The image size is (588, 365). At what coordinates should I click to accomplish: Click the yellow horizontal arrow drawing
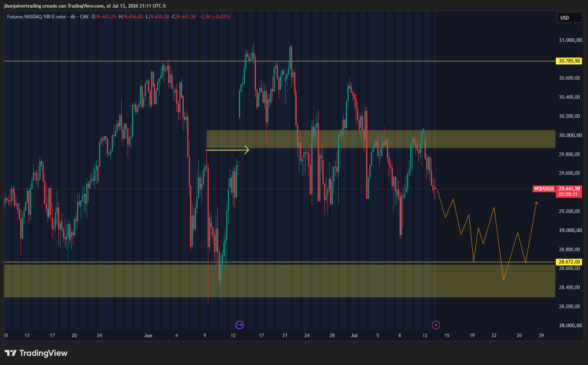227,150
